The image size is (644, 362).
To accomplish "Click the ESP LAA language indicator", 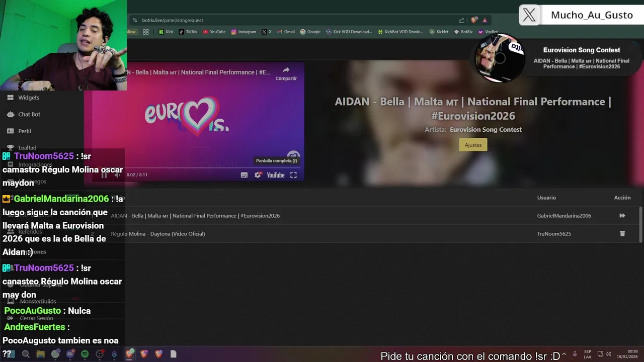I will 588,354.
